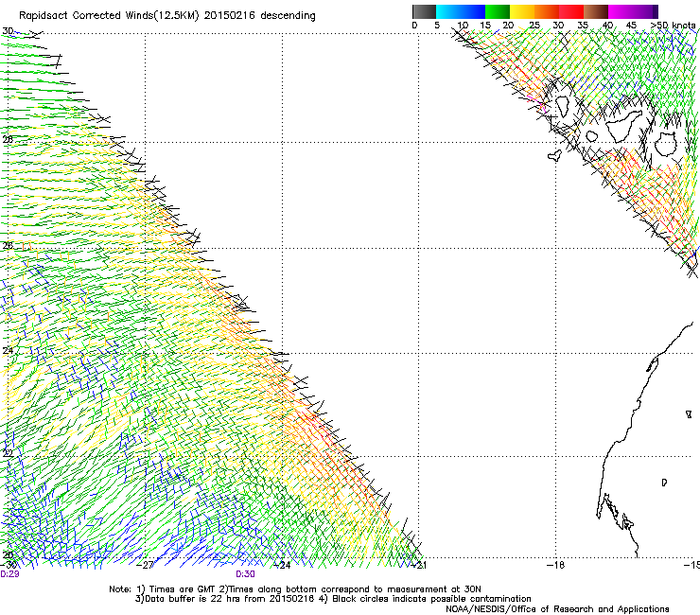Click the legend label '25'
Screen dimensions: 700x615
[534, 26]
